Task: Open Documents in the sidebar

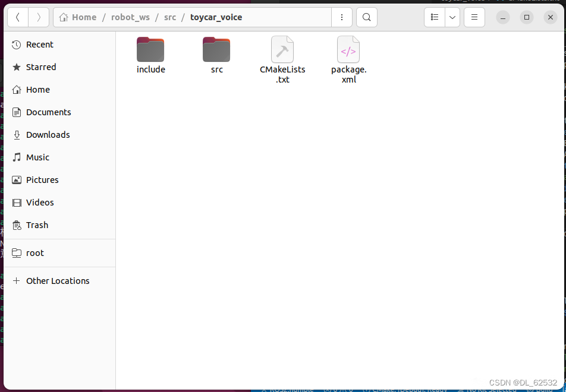Action: click(x=59, y=112)
